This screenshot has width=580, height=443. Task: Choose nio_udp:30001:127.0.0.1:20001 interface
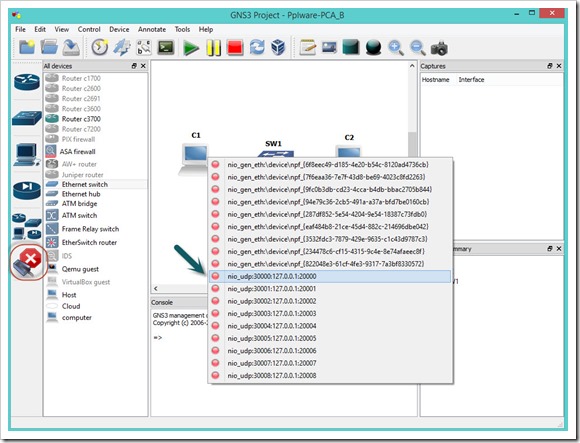330,288
